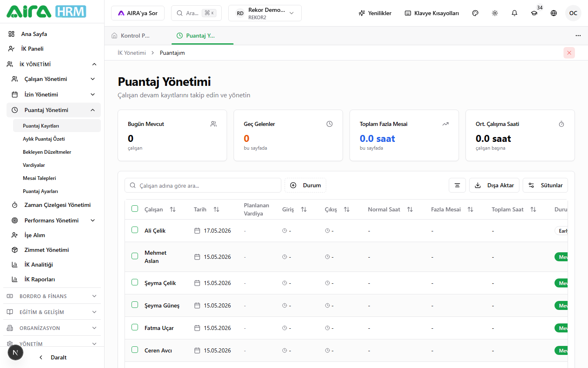Click the top Ara... search box

[x=196, y=13]
